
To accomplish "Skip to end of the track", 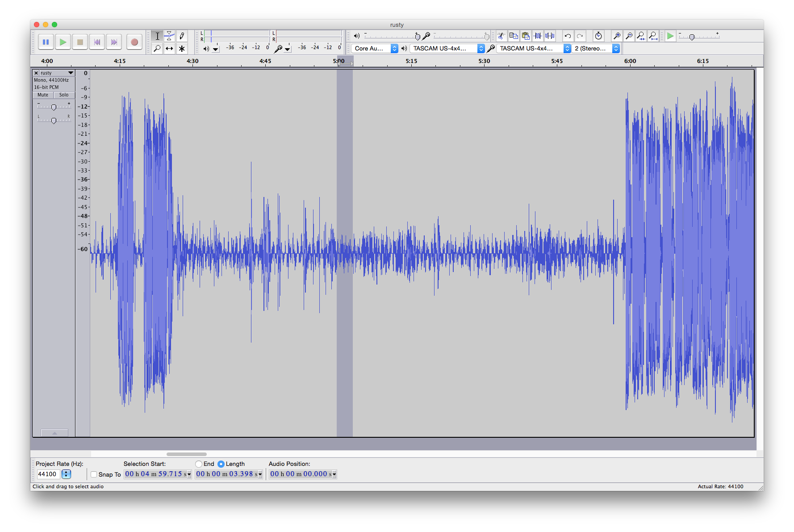I will pos(114,42).
